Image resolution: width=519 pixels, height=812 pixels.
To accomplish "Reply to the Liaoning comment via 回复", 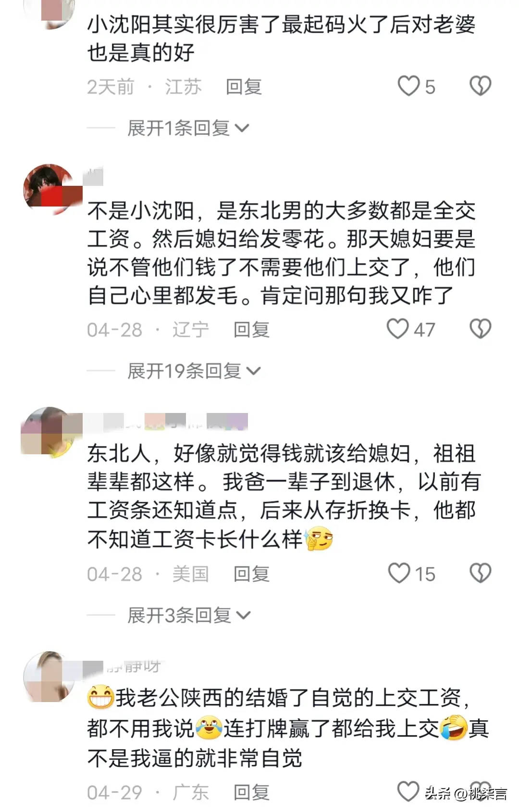I will pos(251,330).
